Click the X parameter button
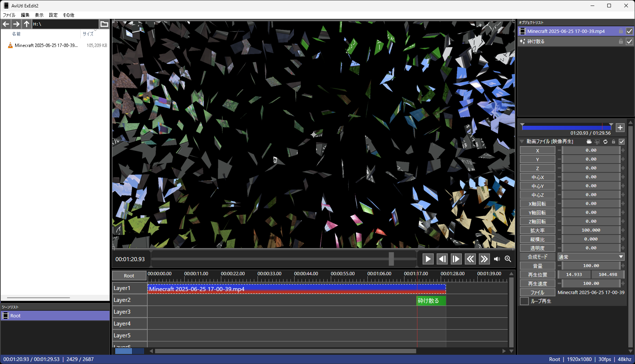This screenshot has height=364, width=635. coord(537,151)
